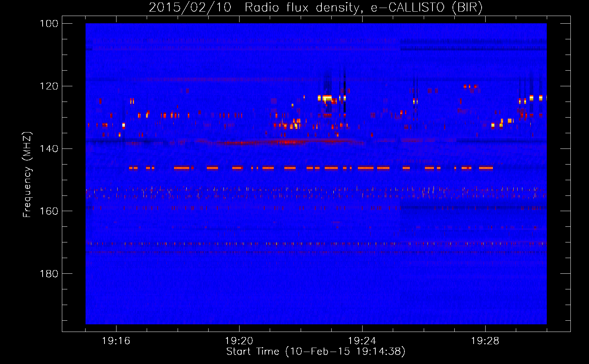Click the 160 frequency tick label
The height and width of the screenshot is (364, 589).
coord(49,211)
